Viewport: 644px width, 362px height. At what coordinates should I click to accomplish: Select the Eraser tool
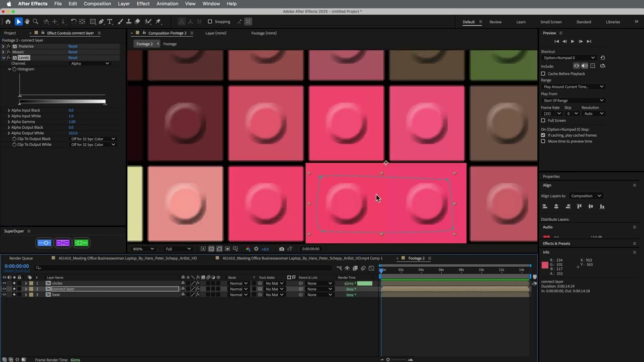(x=137, y=22)
